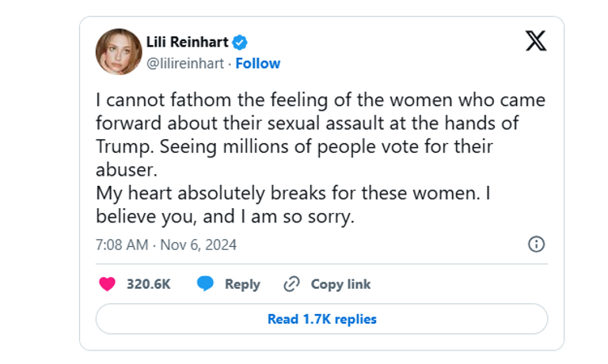This screenshot has height=364, width=608.
Task: Open Lili Reinhart's profile avatar
Action: point(118,51)
